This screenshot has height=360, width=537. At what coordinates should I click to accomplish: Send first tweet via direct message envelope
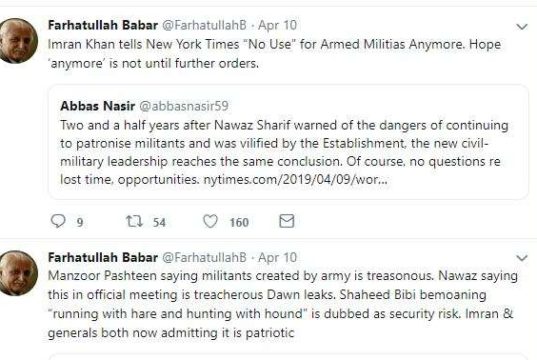[287, 221]
